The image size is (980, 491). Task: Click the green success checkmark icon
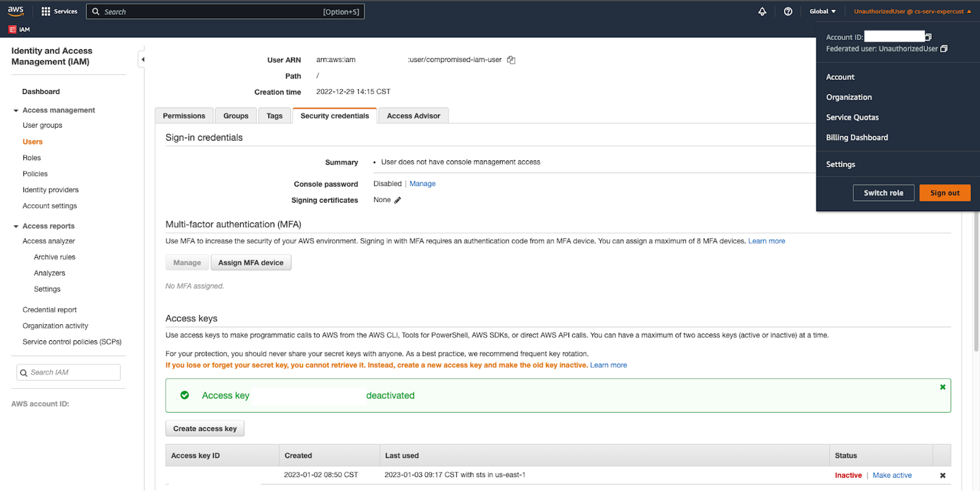(x=184, y=395)
